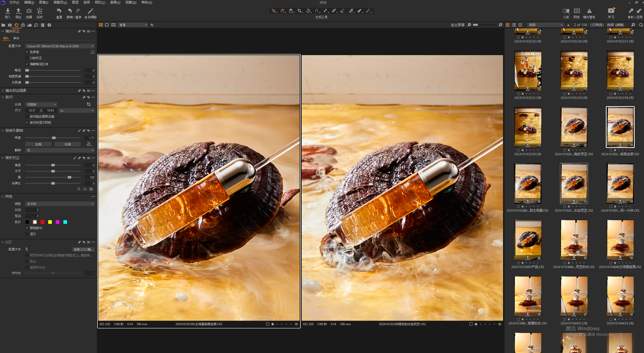Switch to the 移动 tab in 镜头校正
Viewport: 644px width, 353px height.
(x=16, y=38)
